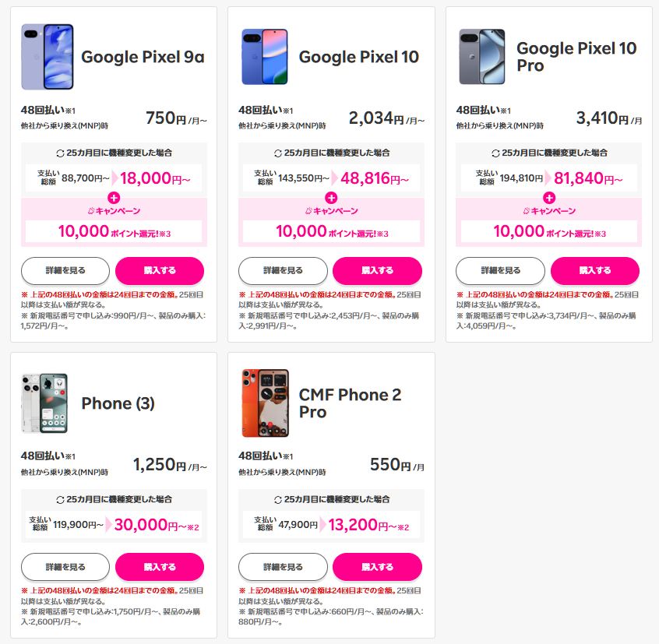Click the 10,000 ポイント還元 banner for Pixel 10
This screenshot has height=644, width=659.
(x=331, y=231)
